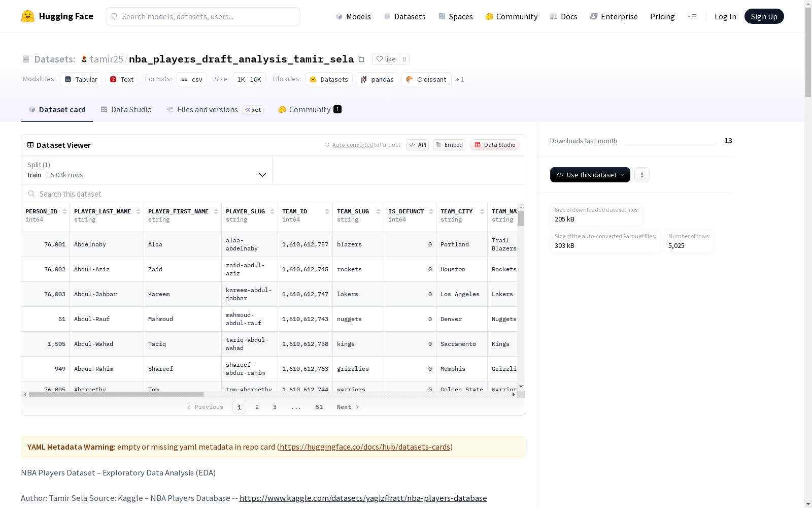Click the Sacramento team city cell
This screenshot has height=508, width=812.
[x=461, y=344]
